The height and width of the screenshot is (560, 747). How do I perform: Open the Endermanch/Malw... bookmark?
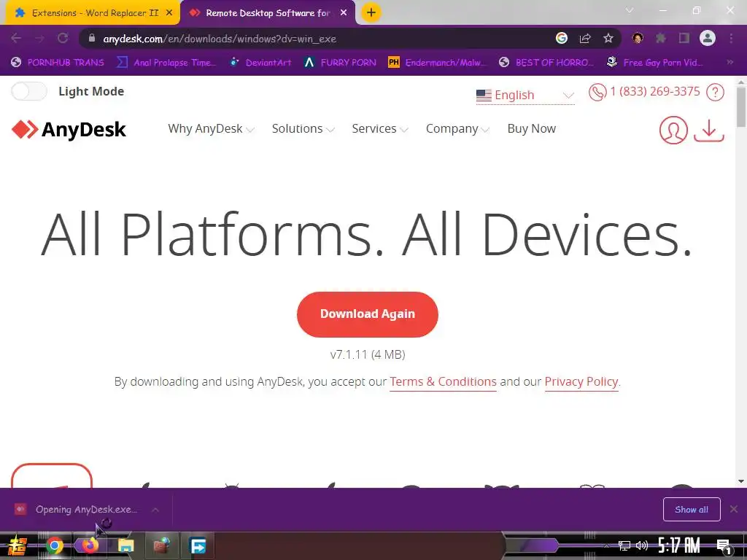click(438, 63)
